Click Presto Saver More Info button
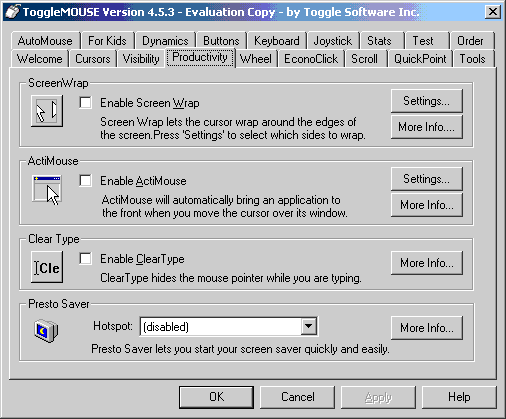506x419 pixels. (x=427, y=328)
